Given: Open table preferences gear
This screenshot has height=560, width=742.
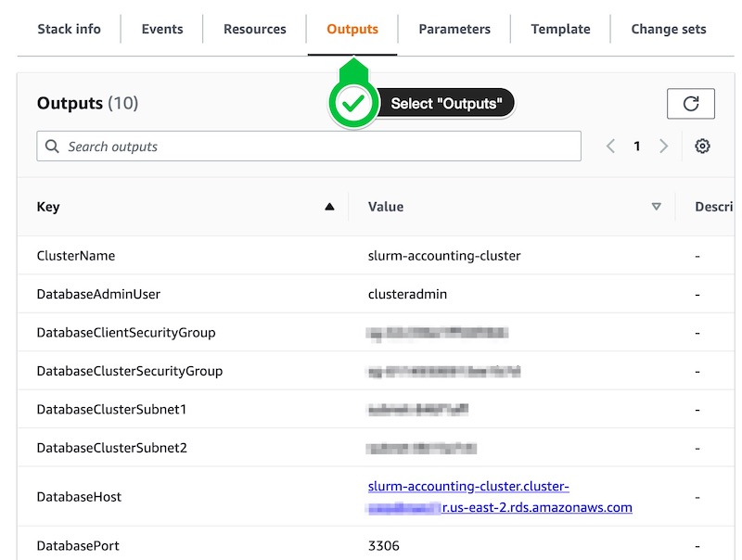Looking at the screenshot, I should (x=702, y=146).
